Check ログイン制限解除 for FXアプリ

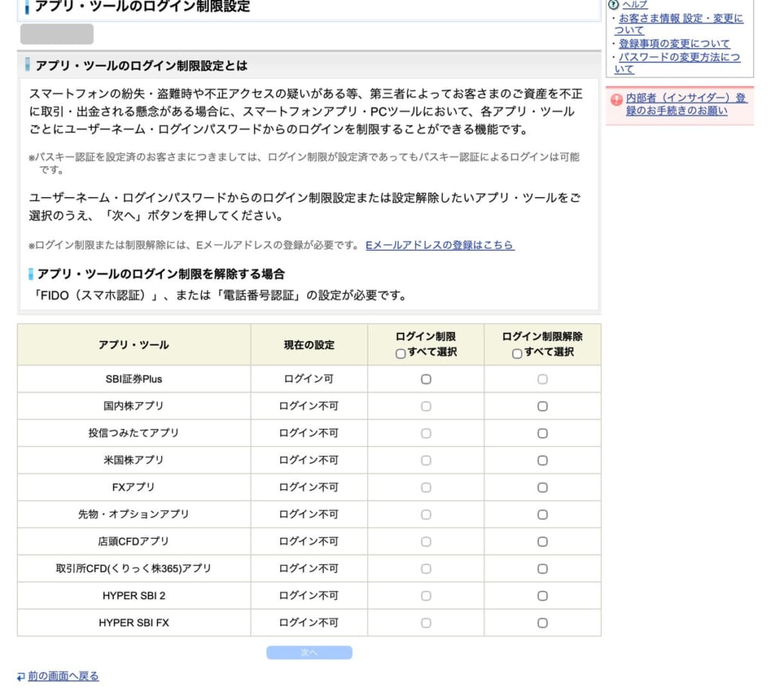click(542, 487)
